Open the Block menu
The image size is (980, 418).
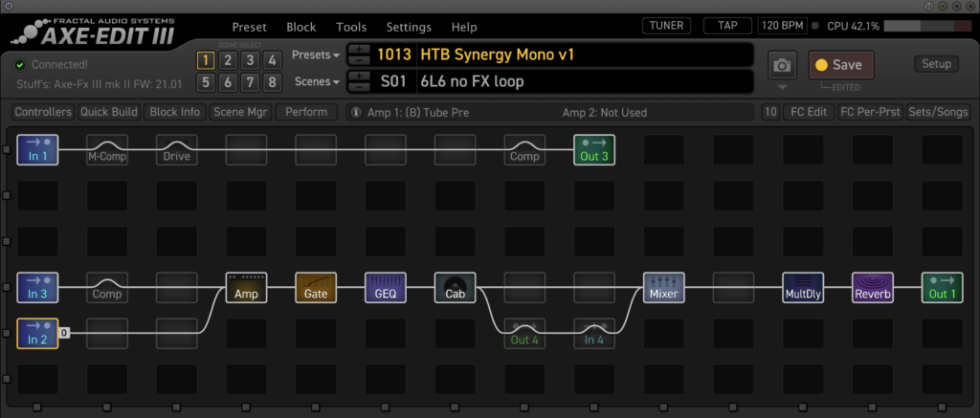[301, 27]
